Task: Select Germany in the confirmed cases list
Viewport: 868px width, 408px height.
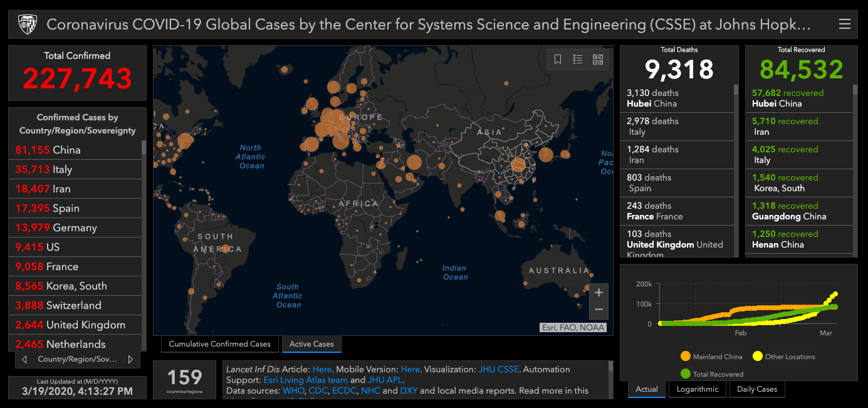Action: click(x=75, y=228)
